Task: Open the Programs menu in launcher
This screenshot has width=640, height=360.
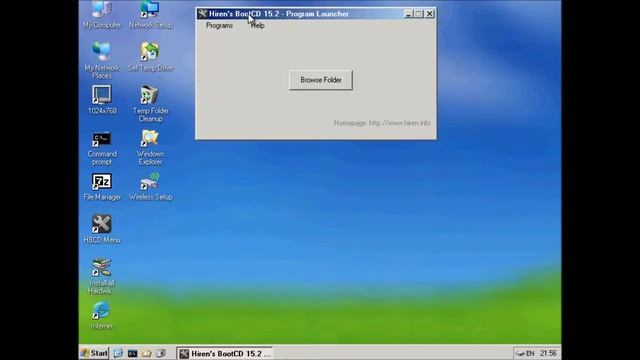Action: pyautogui.click(x=219, y=25)
